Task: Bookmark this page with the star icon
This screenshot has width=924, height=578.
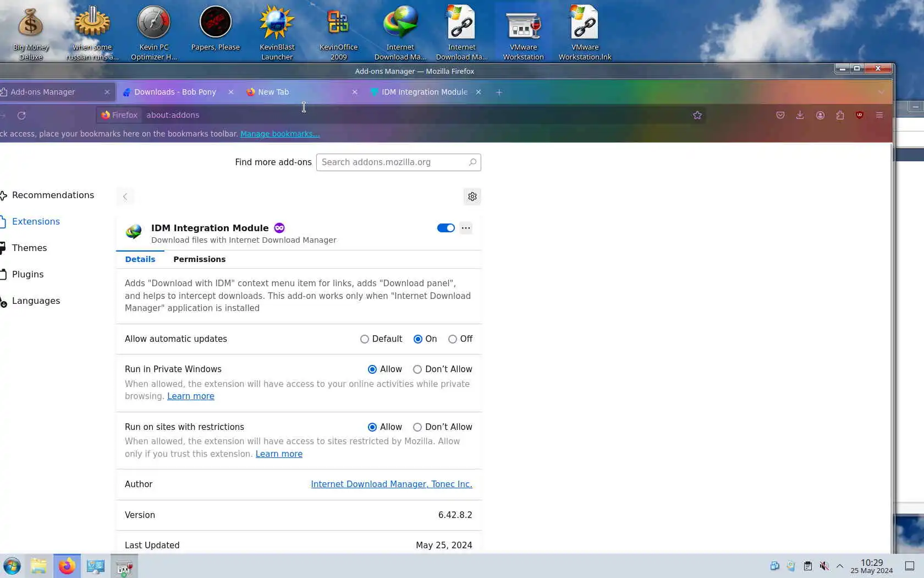Action: click(697, 115)
